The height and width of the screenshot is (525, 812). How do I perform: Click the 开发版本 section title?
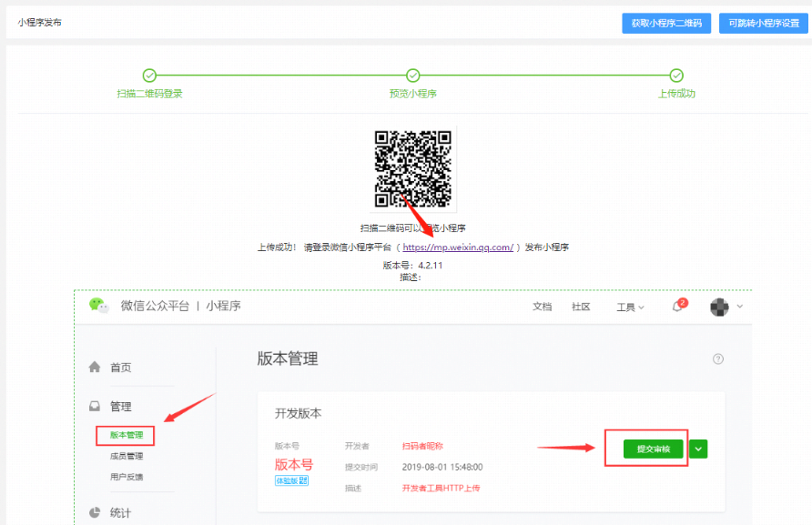(x=298, y=413)
